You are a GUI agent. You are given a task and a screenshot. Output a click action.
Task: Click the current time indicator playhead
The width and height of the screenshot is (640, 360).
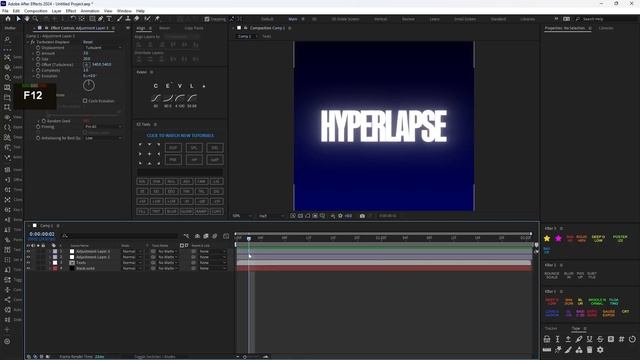tap(249, 238)
